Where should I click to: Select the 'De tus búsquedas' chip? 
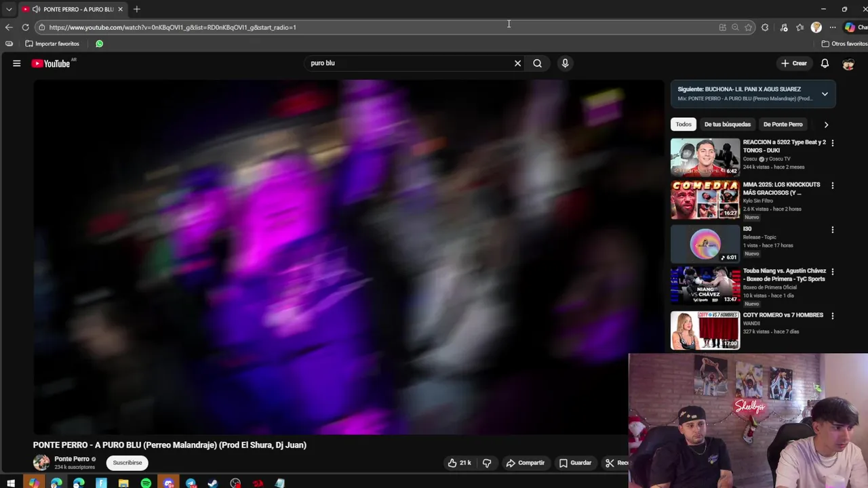(727, 124)
